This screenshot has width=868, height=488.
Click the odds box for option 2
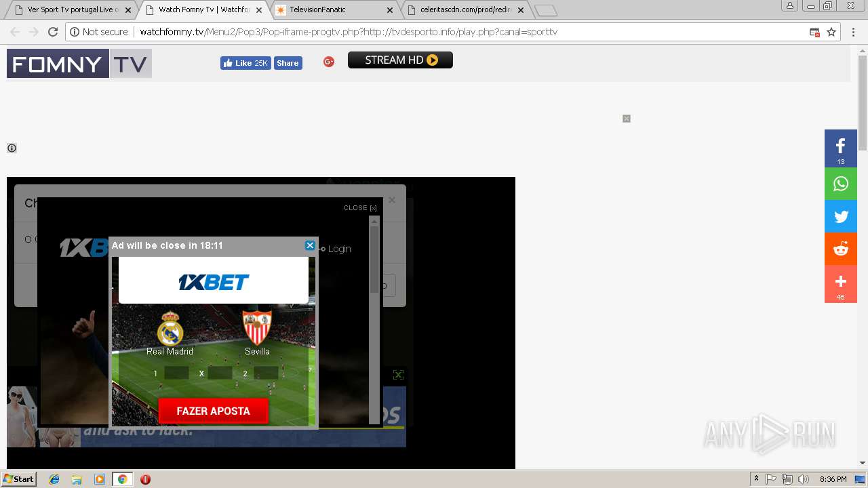pos(266,373)
